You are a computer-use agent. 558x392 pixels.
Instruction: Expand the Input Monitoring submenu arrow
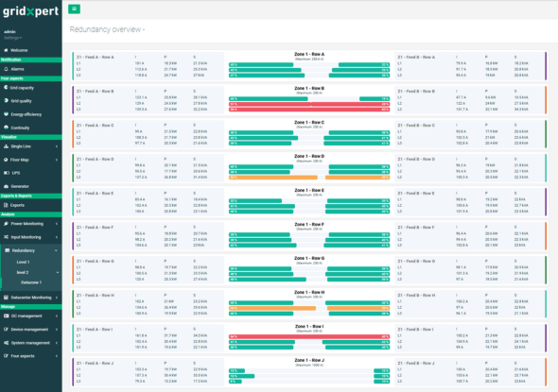tap(57, 237)
